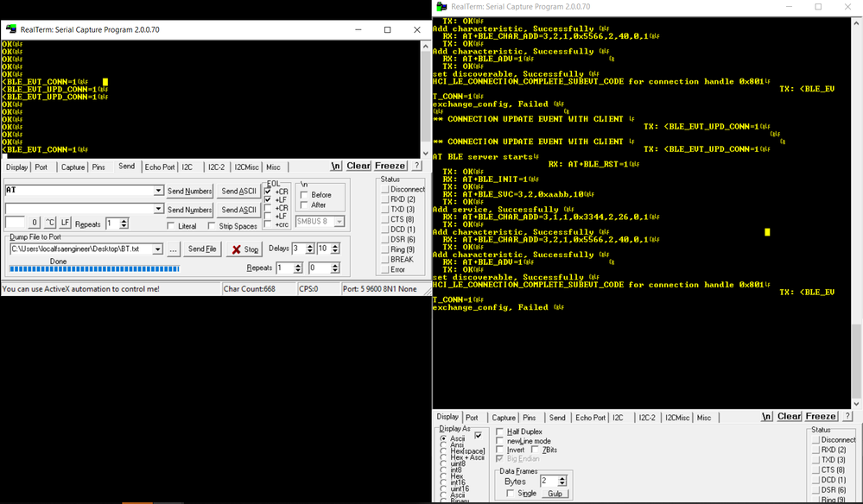Screen dimensions: 863x504
Task: Click the red X Stop button in left window
Action: tap(244, 249)
